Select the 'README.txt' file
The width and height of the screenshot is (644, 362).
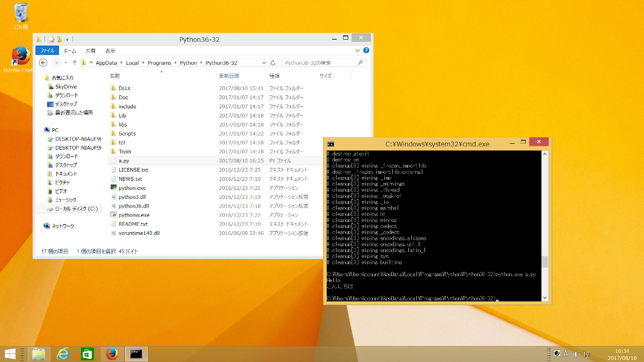coord(133,224)
